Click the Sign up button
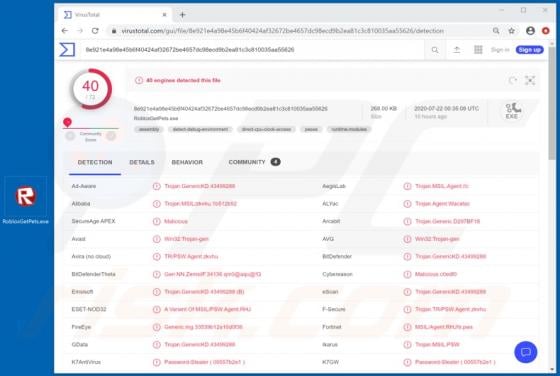 [529, 50]
